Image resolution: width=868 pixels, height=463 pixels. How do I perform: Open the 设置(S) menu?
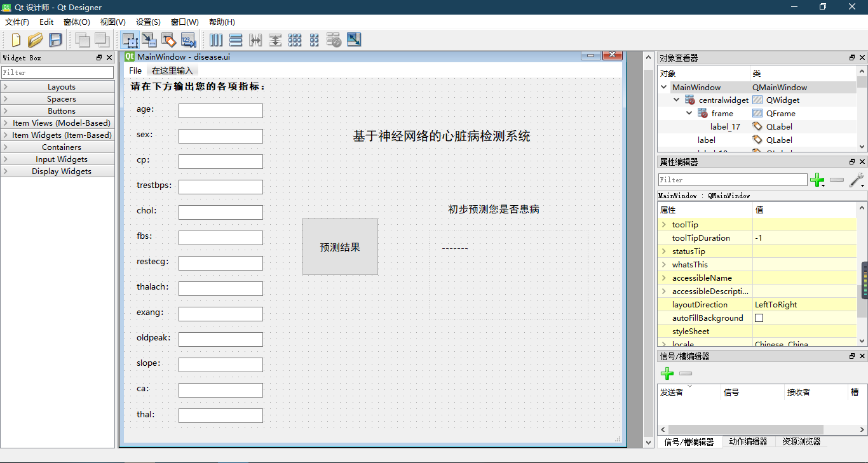coord(148,22)
